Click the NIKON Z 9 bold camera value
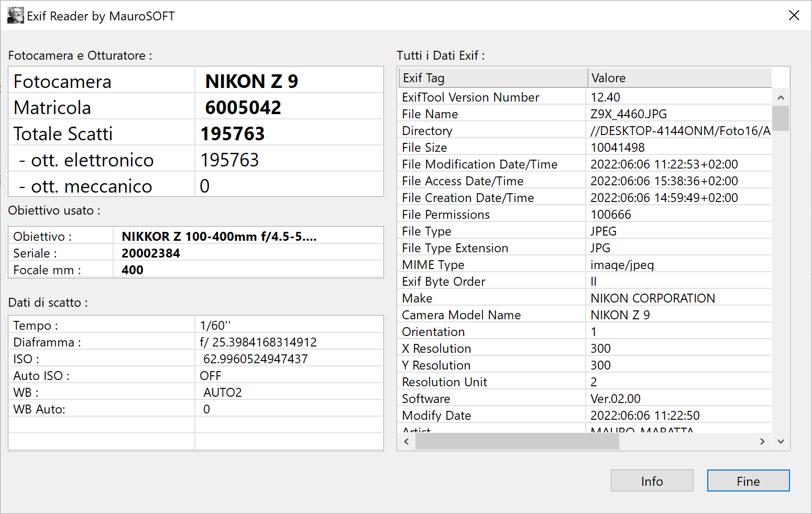This screenshot has height=514, width=812. [x=251, y=81]
